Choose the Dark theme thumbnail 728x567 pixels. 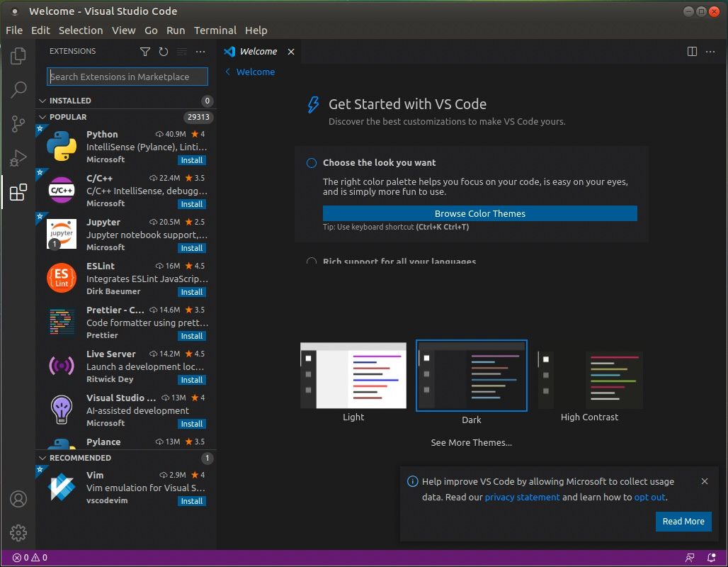pos(471,376)
